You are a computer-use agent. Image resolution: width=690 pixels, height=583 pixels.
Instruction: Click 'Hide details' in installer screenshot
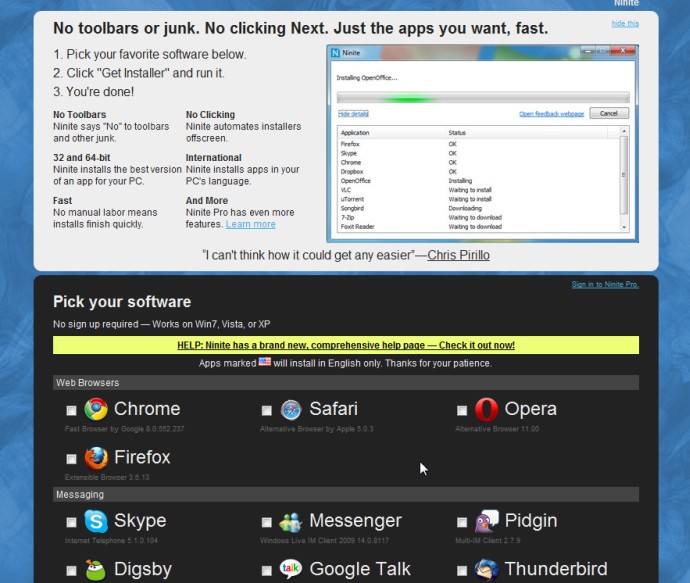(x=353, y=114)
